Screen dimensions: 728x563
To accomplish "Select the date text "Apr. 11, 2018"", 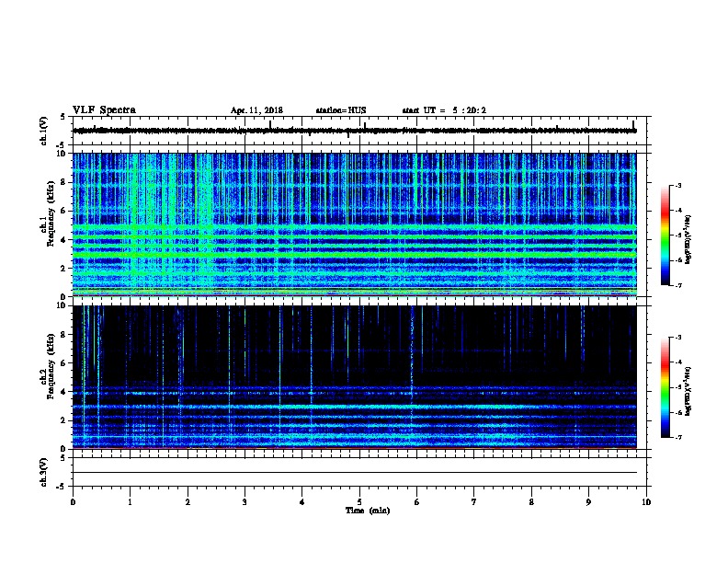I will click(x=256, y=110).
